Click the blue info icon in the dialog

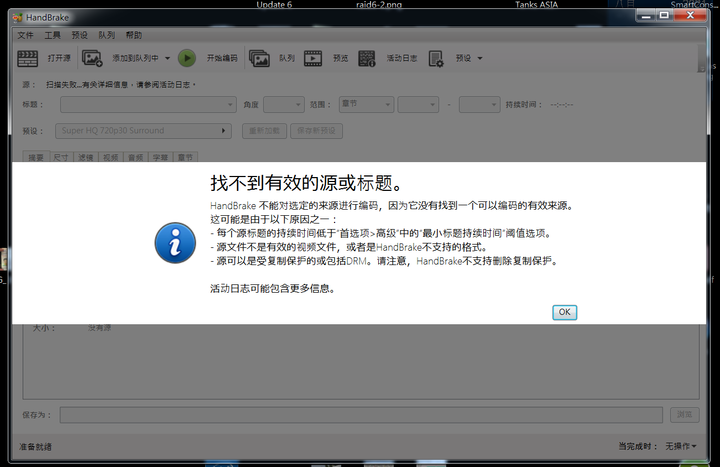[x=175, y=243]
